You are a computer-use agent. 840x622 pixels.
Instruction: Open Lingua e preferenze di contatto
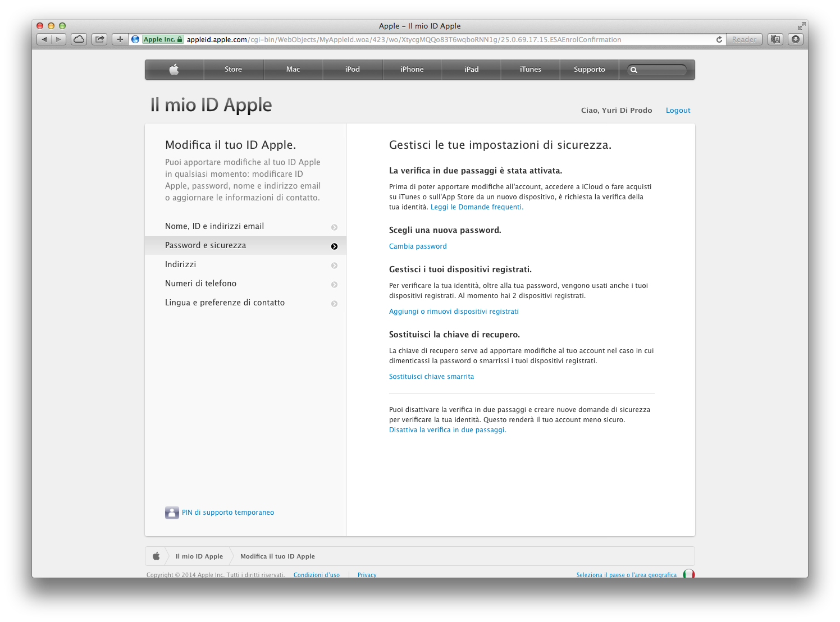(x=245, y=303)
